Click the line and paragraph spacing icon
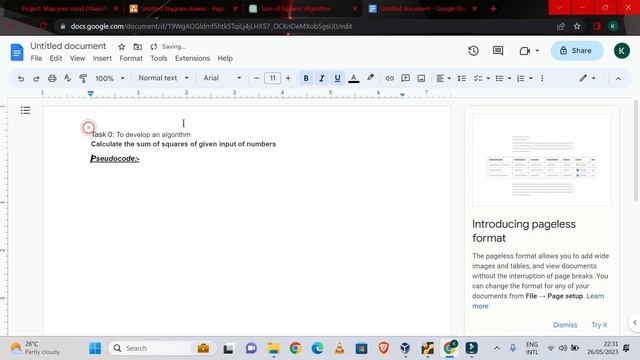The height and width of the screenshot is (360, 640). click(x=462, y=78)
